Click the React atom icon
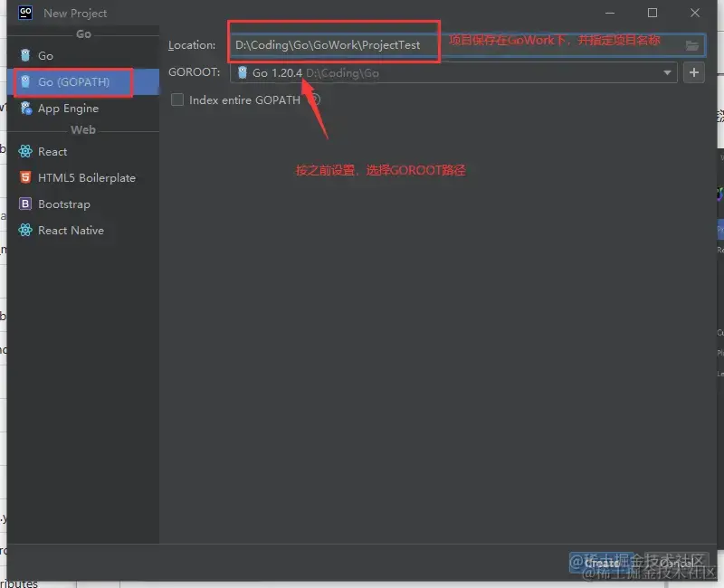The width and height of the screenshot is (724, 588). [25, 151]
